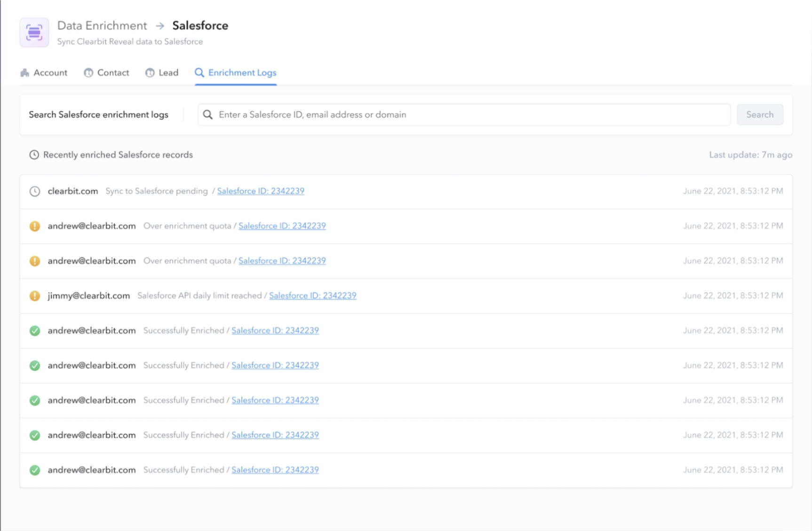The image size is (812, 531).
Task: Click the Salesforce page title
Action: [x=200, y=25]
